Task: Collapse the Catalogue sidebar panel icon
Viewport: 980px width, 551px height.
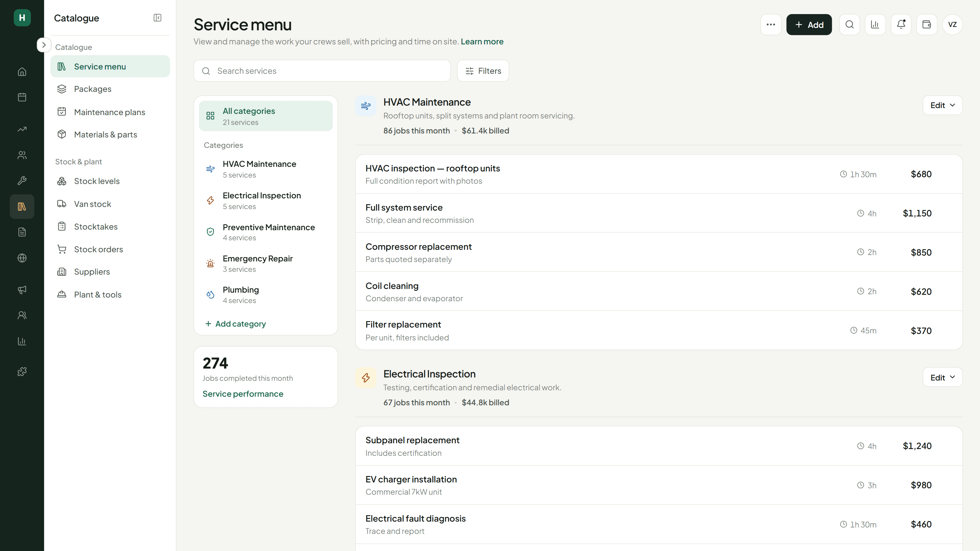Action: 157,18
